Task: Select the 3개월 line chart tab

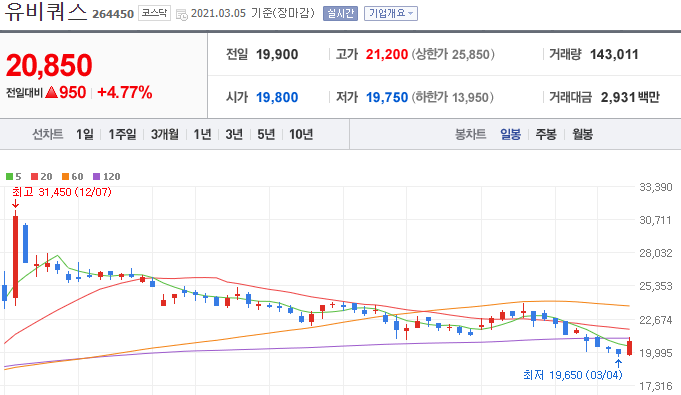Action: [x=165, y=134]
